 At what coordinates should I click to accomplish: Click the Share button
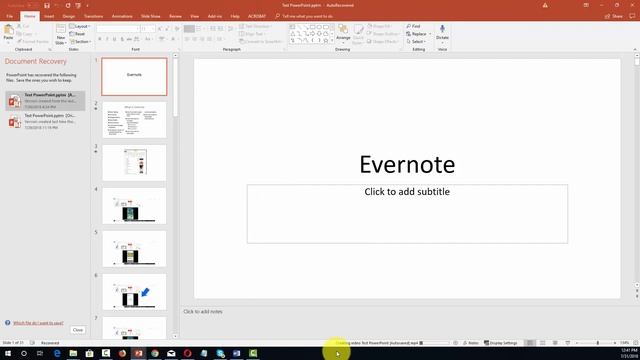coord(614,16)
